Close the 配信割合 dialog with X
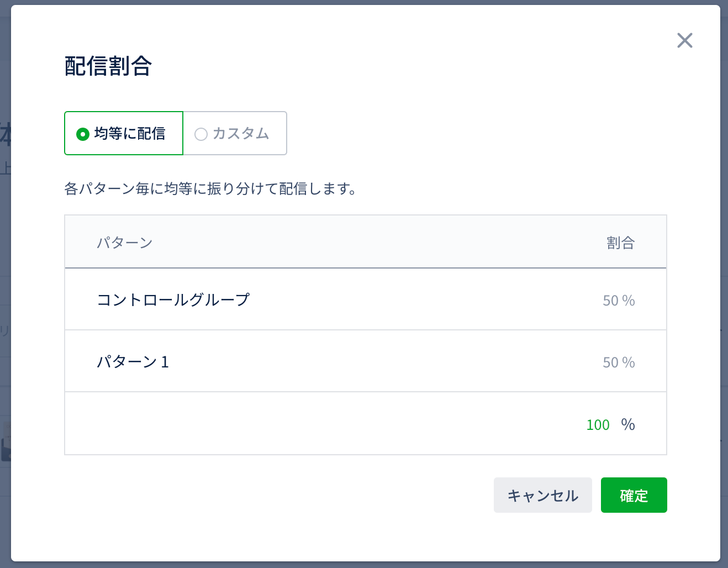Screen dimensions: 728x568 [684, 40]
